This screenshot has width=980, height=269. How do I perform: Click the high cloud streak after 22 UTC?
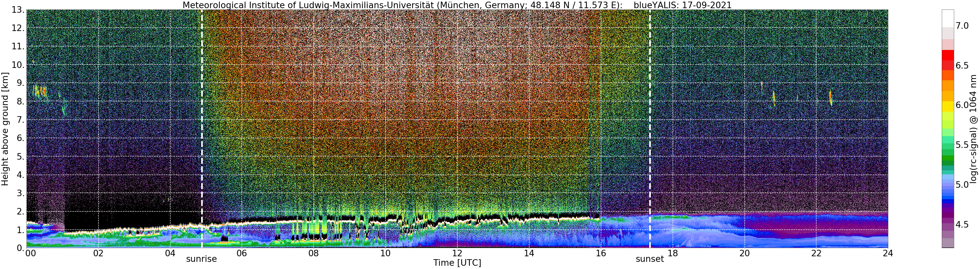[x=830, y=98]
